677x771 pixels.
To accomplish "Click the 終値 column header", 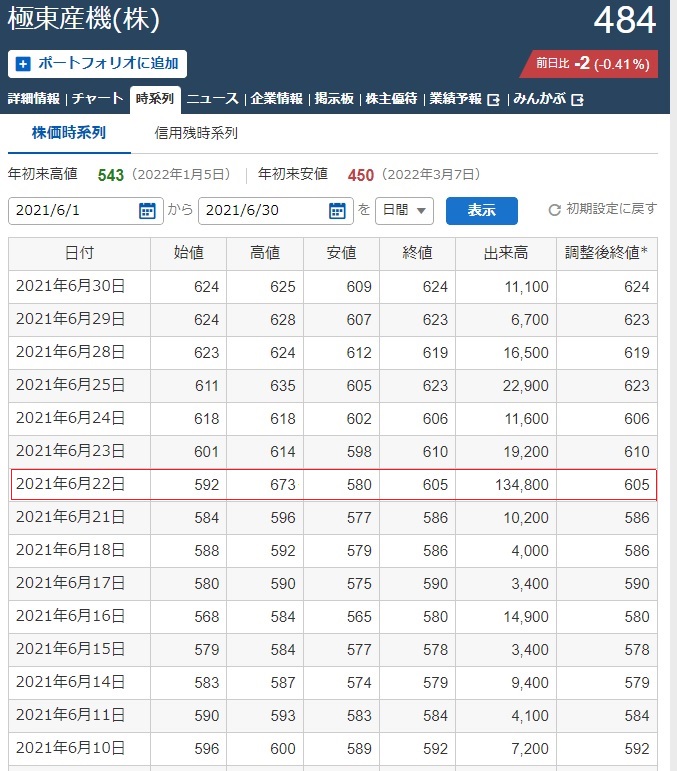I will 417,253.
